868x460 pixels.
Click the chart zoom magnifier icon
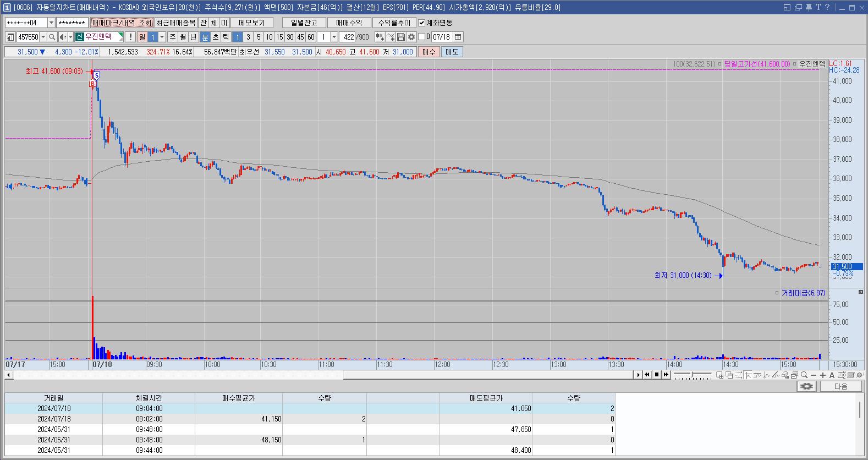click(x=804, y=375)
